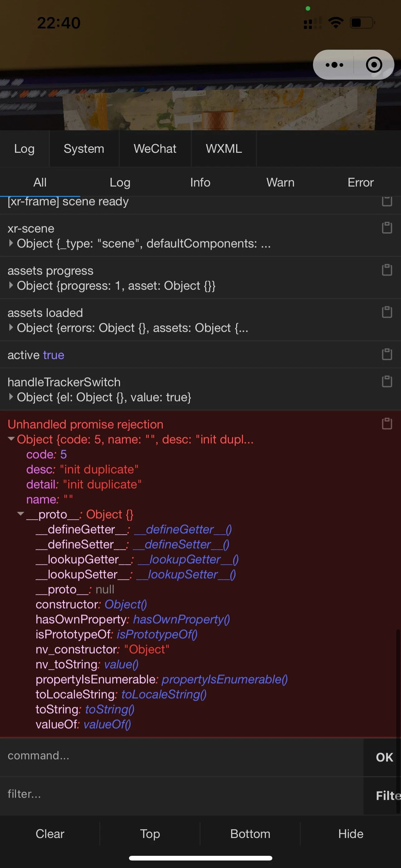Open the WXML tab

pos(224,149)
